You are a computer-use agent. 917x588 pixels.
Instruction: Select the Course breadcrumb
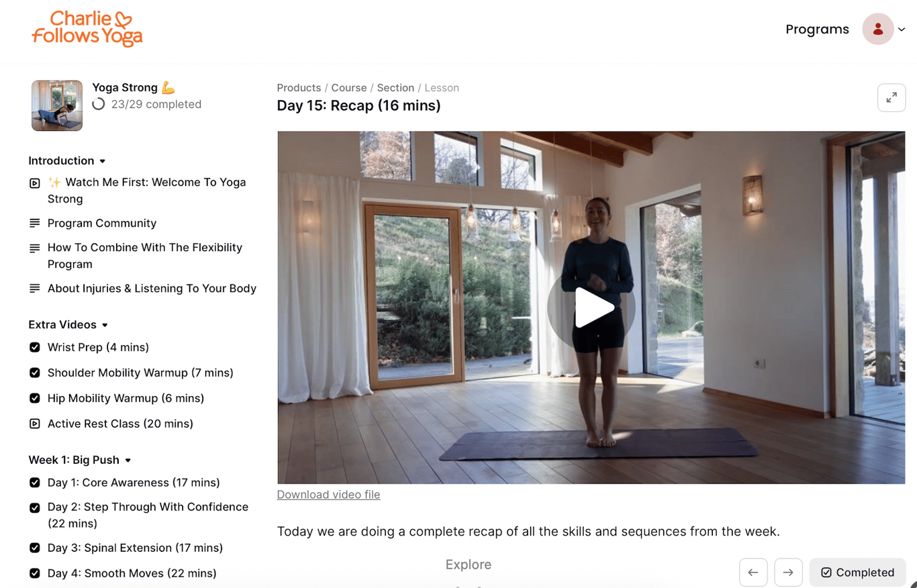pos(349,88)
